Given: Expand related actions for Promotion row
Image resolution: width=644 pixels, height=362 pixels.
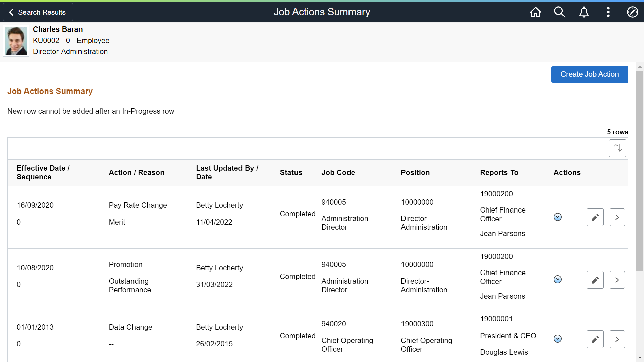Looking at the screenshot, I should (x=557, y=280).
